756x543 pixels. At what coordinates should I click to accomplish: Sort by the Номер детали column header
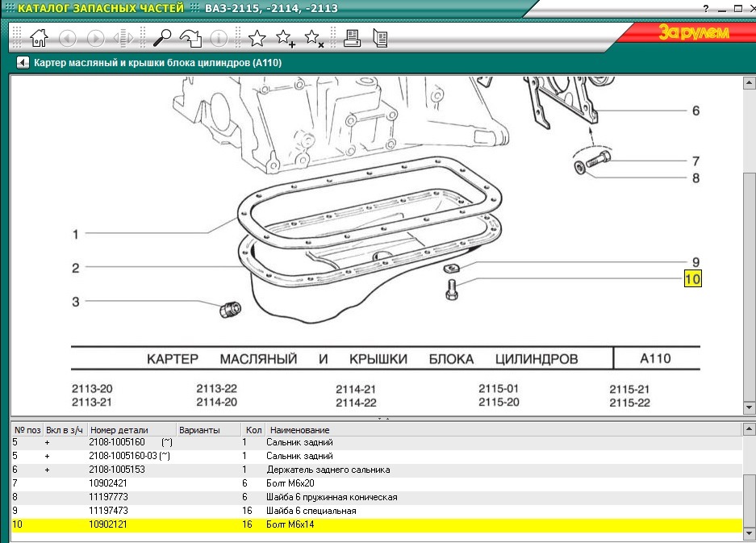(x=132, y=430)
